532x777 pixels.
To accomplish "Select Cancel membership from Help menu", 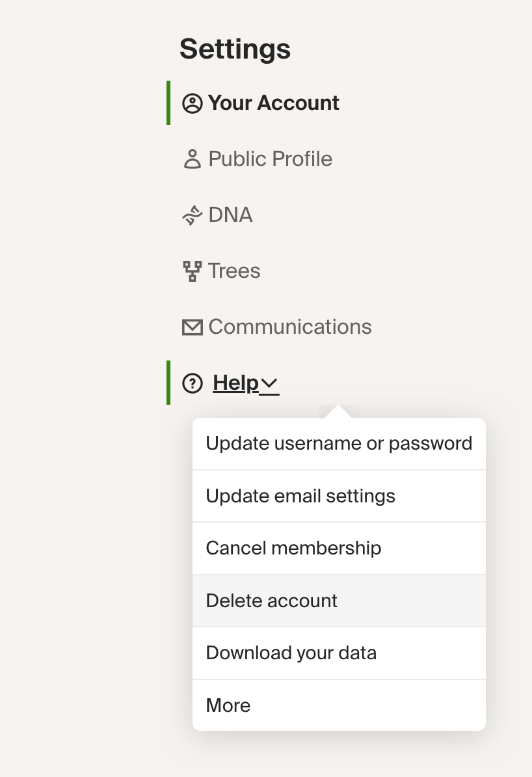I will tap(339, 549).
